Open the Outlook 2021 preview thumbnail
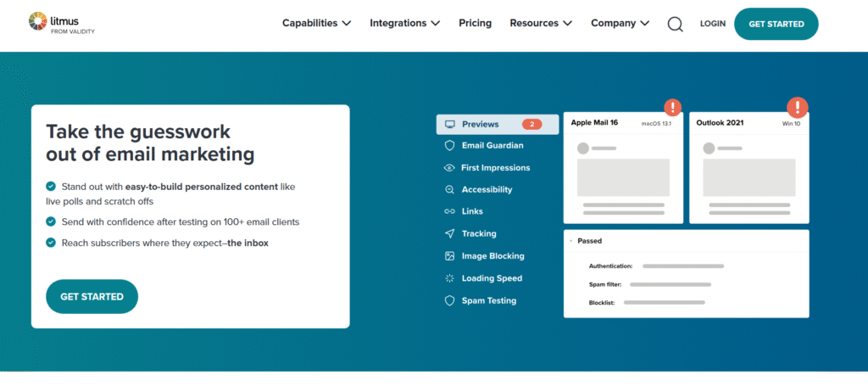 [x=749, y=168]
